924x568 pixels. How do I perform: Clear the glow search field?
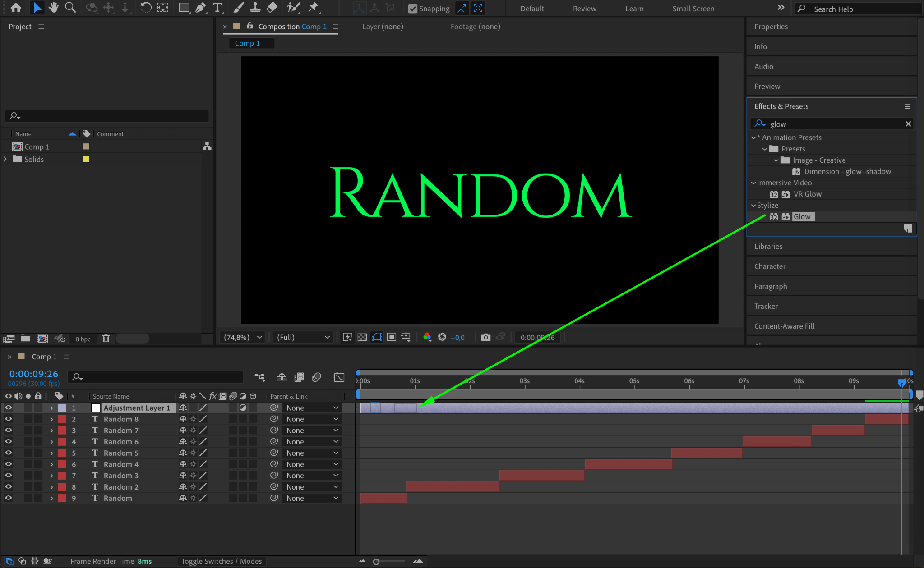coord(908,124)
